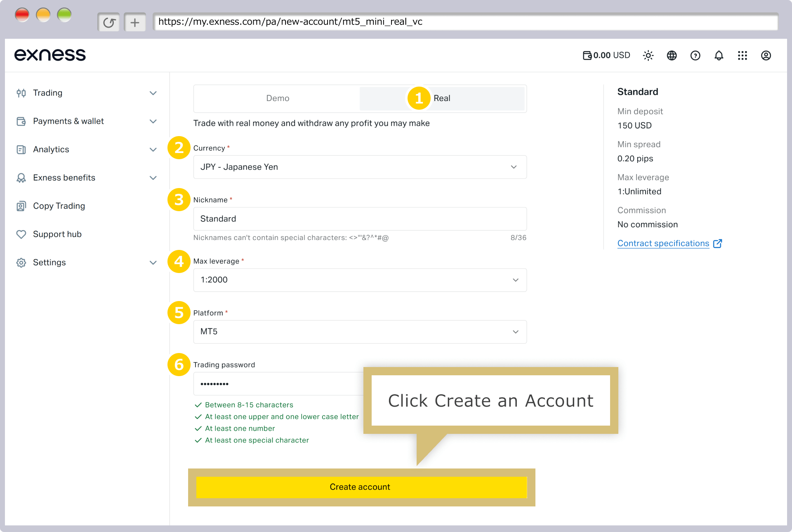
Task: Open the notifications bell icon
Action: click(719, 55)
